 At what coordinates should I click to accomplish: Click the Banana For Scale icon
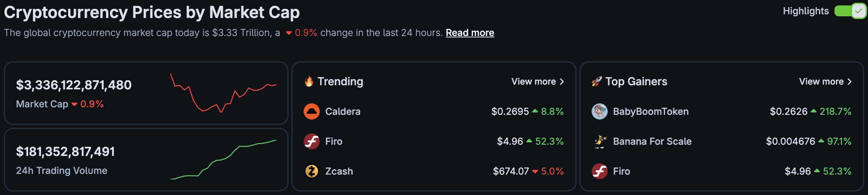pyautogui.click(x=599, y=141)
